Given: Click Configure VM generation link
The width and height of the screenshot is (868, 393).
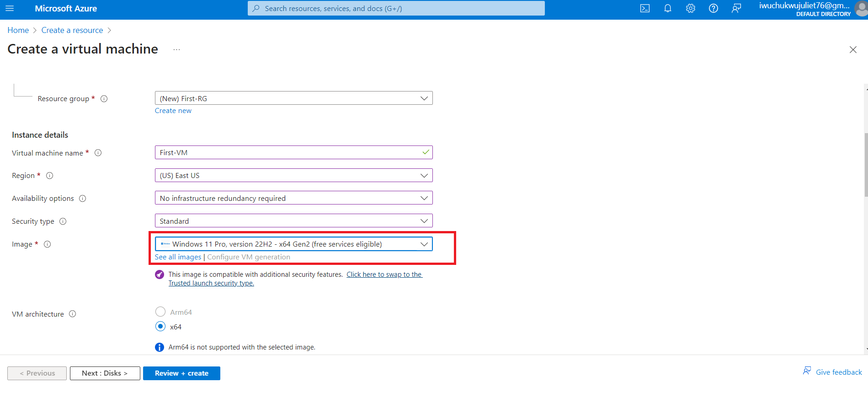Looking at the screenshot, I should click(x=249, y=257).
